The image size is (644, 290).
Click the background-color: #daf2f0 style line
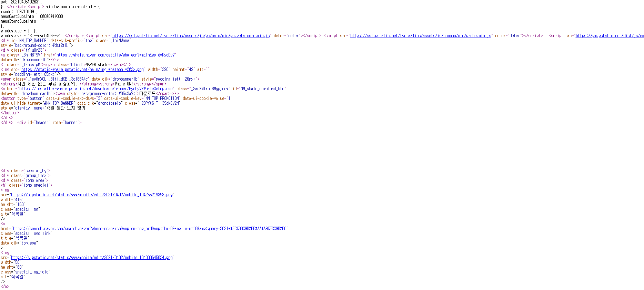37,45
